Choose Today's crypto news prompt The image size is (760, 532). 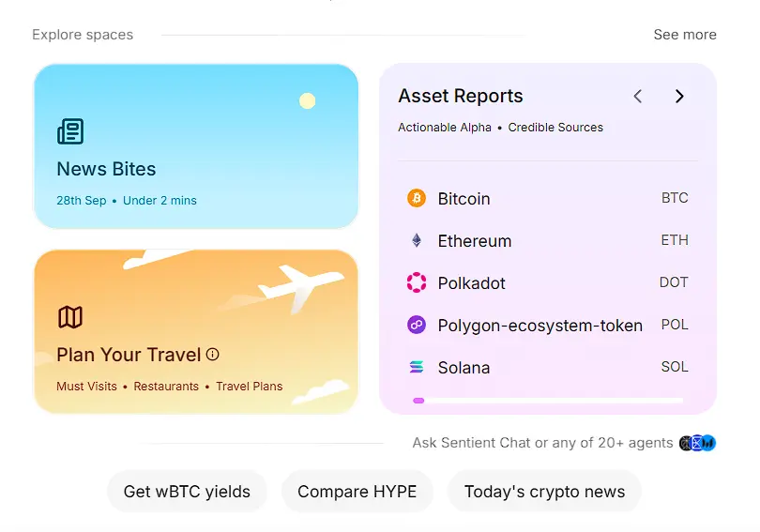(x=545, y=492)
